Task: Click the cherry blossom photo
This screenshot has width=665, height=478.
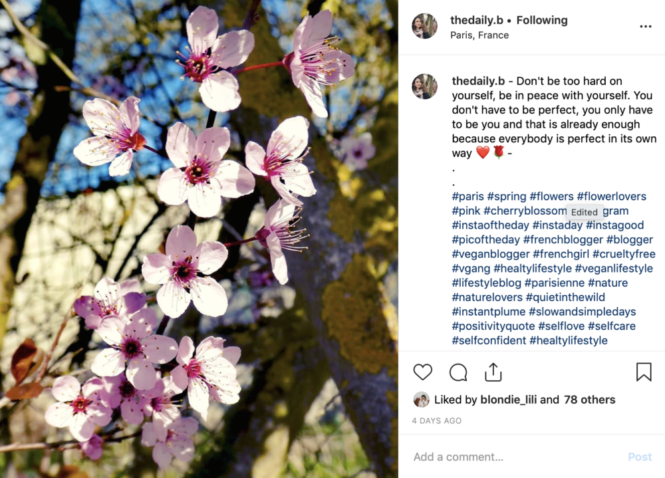Action: pyautogui.click(x=199, y=239)
